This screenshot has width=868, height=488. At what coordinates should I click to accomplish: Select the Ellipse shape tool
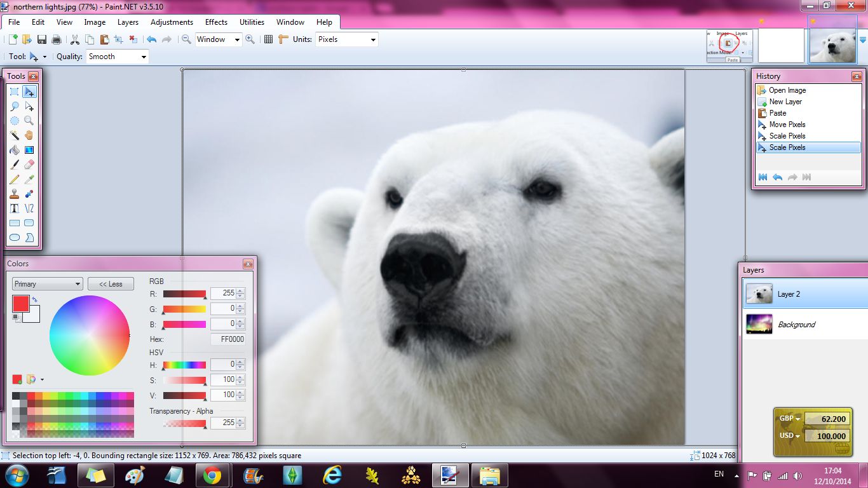(x=14, y=238)
